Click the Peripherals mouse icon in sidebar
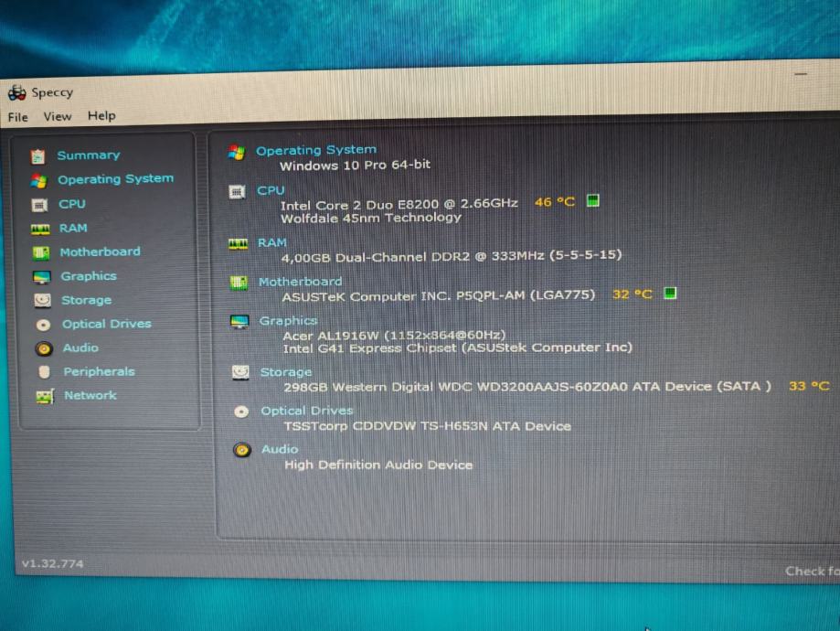840x631 pixels. pos(45,372)
